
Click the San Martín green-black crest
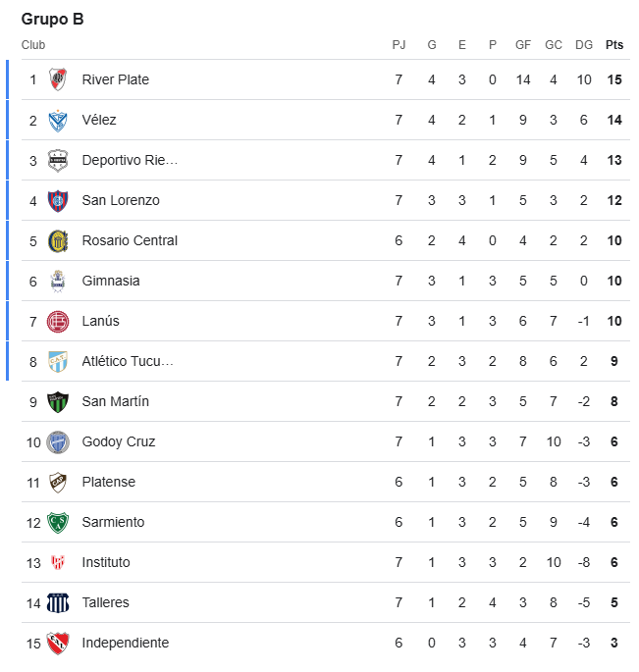(58, 402)
